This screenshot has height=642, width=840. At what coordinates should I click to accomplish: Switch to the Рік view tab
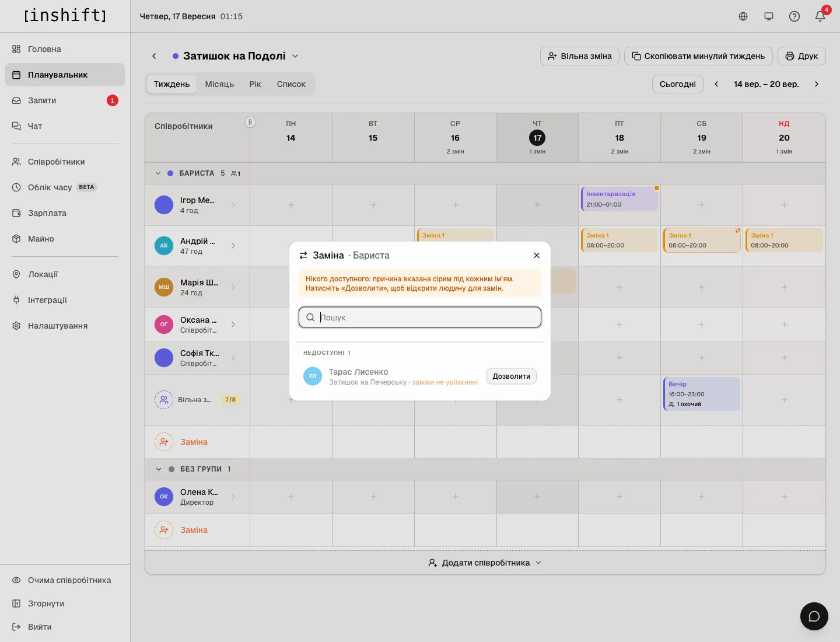(256, 84)
